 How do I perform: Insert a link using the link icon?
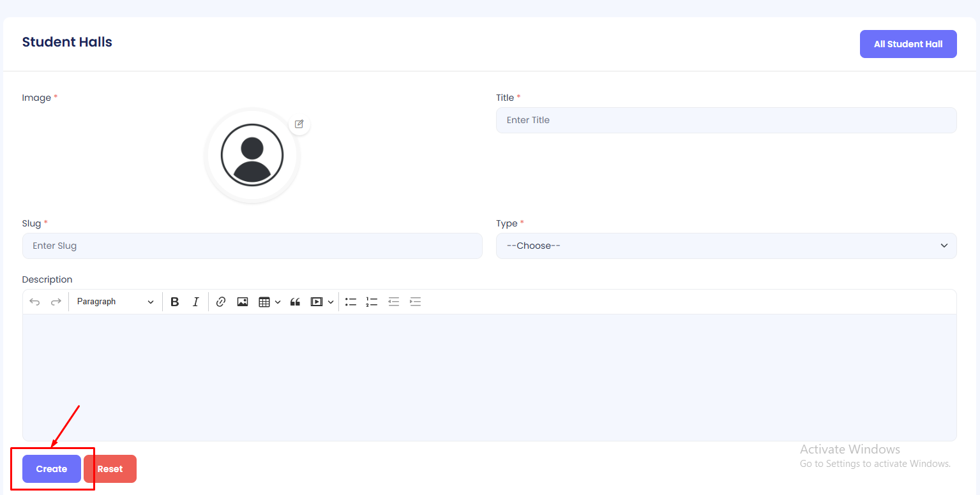[x=221, y=302]
